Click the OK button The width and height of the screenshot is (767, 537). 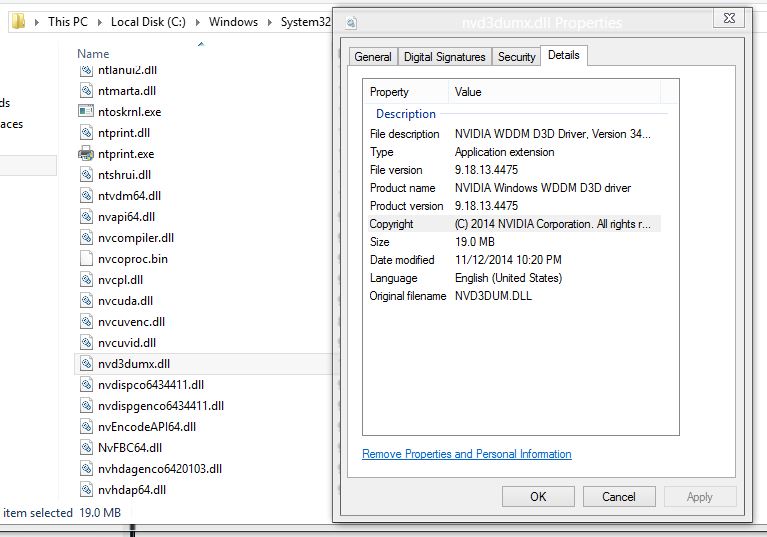pyautogui.click(x=538, y=497)
